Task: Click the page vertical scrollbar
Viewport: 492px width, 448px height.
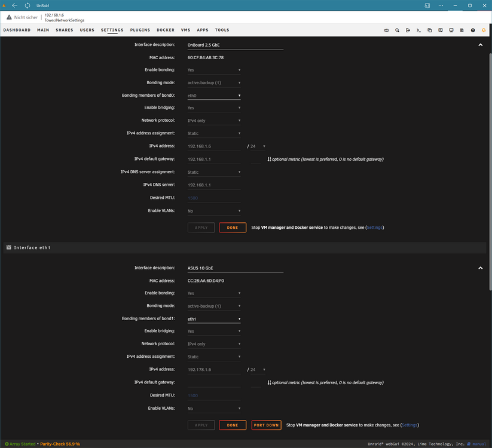Action: click(x=490, y=173)
